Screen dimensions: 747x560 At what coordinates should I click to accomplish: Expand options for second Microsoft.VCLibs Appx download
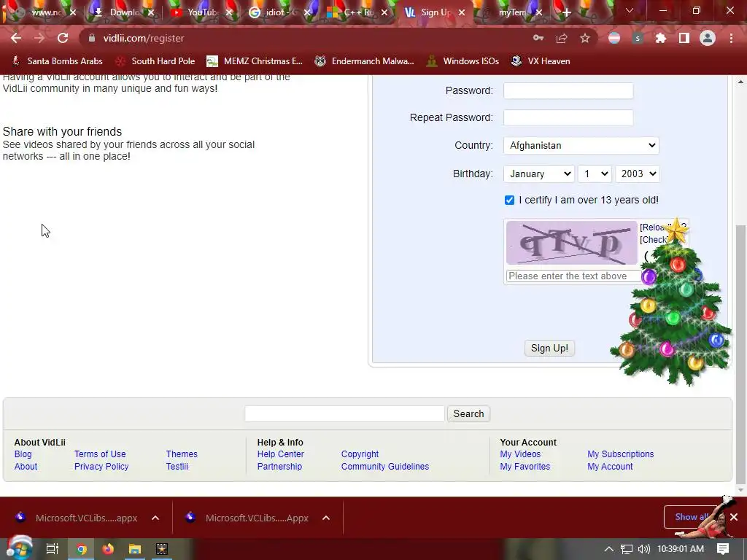(326, 518)
